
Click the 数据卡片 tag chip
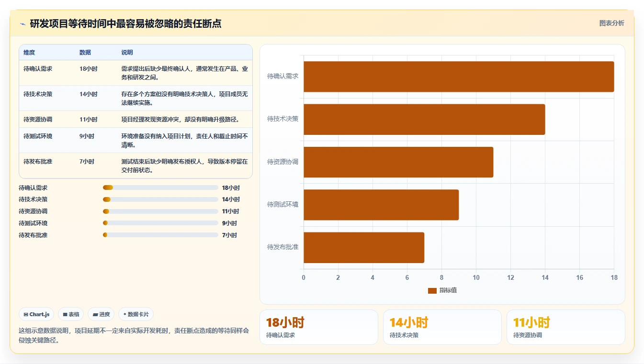click(136, 314)
